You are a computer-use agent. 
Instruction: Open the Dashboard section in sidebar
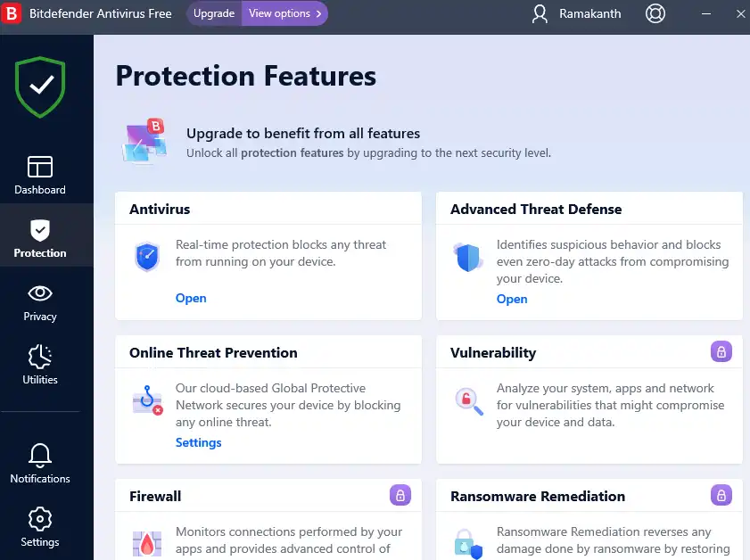tap(40, 176)
